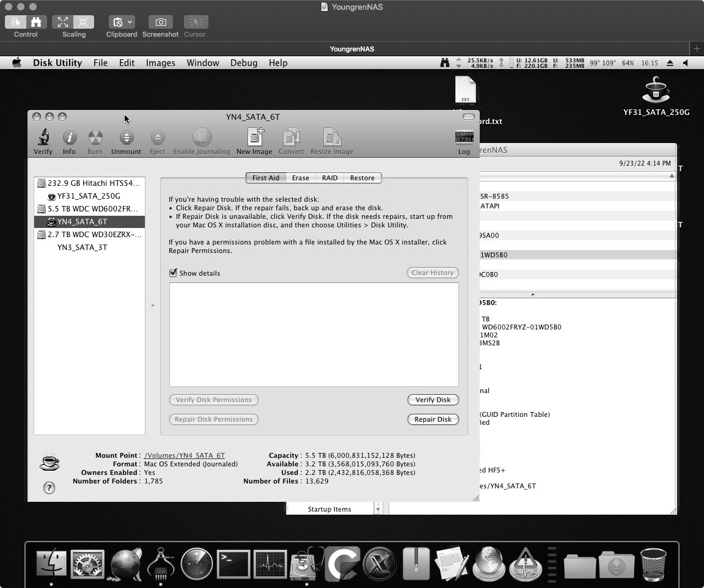Select YN3_SATA_3T volume in sidebar
704x588 pixels.
(x=89, y=247)
